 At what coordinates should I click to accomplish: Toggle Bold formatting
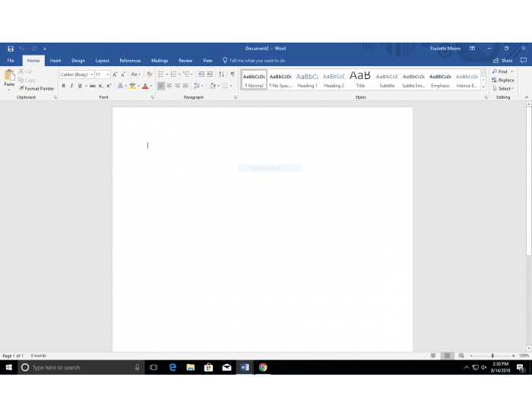pos(63,86)
